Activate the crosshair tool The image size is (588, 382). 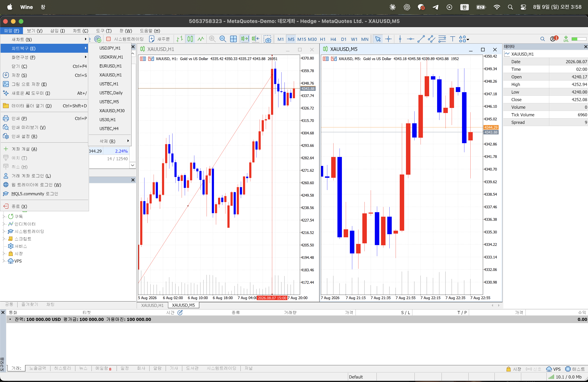click(388, 39)
